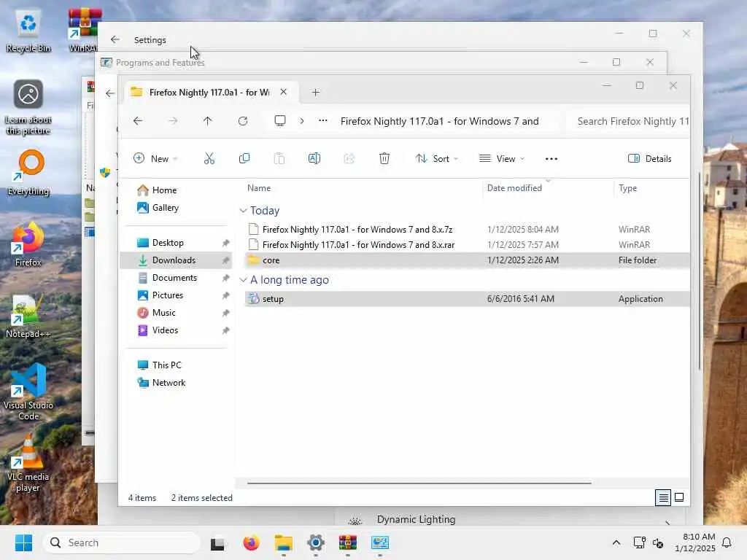Open the New item dropdown

point(155,158)
